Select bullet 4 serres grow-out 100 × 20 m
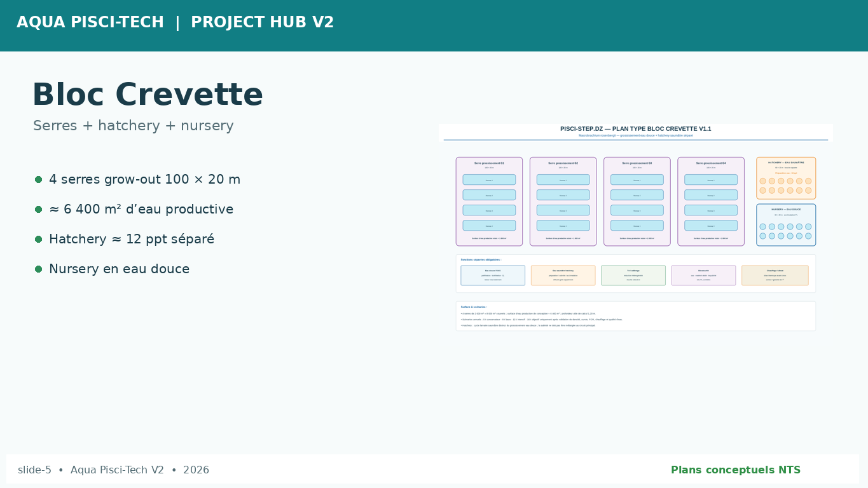Screen dimensions: 868x488 144,180
